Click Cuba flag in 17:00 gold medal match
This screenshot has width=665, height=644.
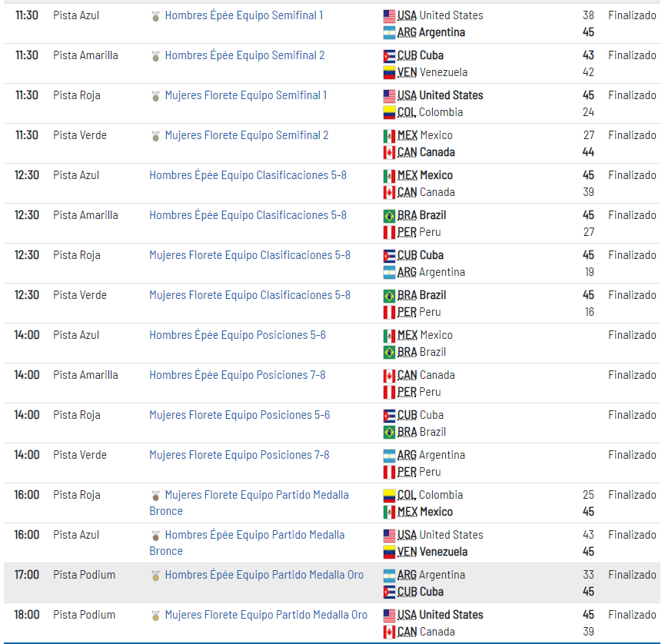pyautogui.click(x=389, y=592)
